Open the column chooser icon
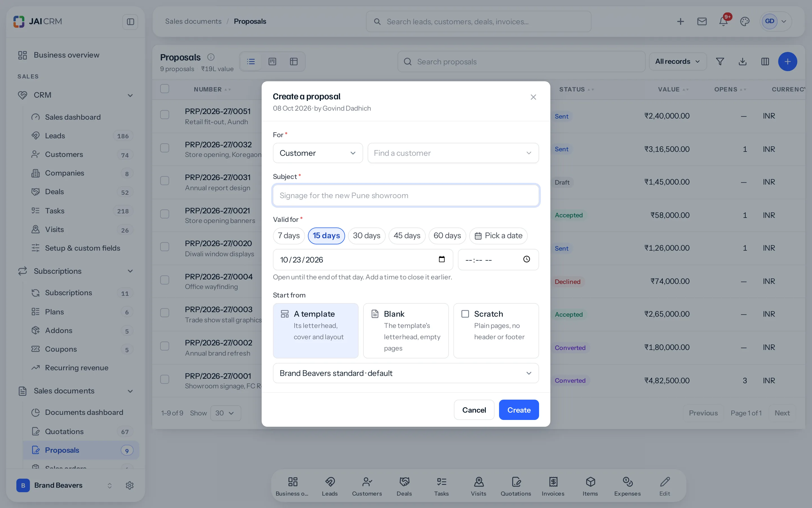The image size is (812, 508). pyautogui.click(x=765, y=62)
